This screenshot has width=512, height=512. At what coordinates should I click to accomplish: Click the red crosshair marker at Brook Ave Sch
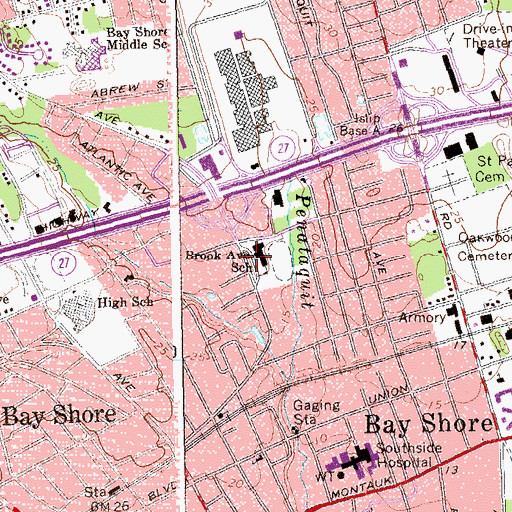pyautogui.click(x=257, y=256)
